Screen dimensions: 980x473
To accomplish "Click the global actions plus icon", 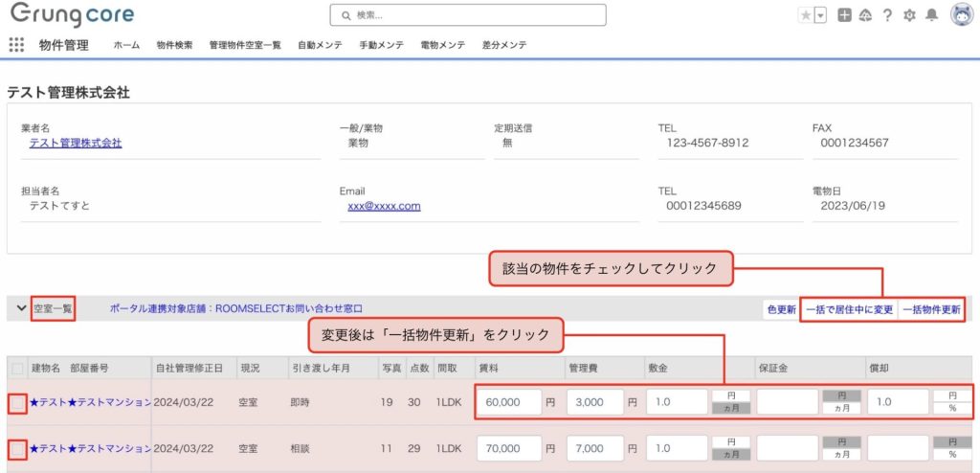I will pyautogui.click(x=844, y=15).
